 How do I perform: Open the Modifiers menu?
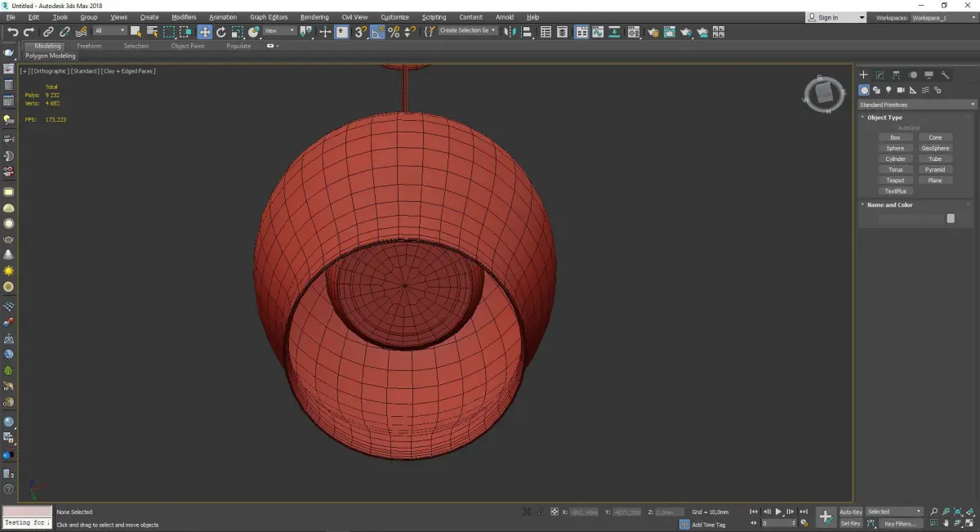184,17
